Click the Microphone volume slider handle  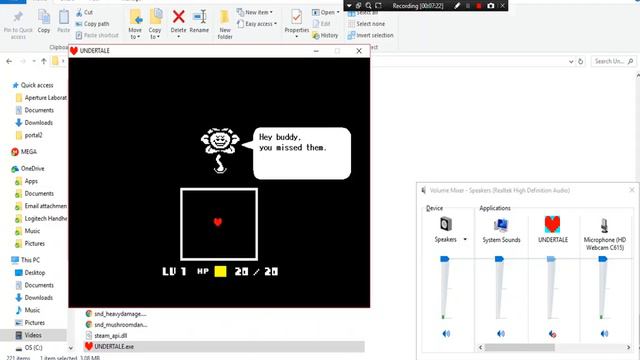[x=603, y=259]
